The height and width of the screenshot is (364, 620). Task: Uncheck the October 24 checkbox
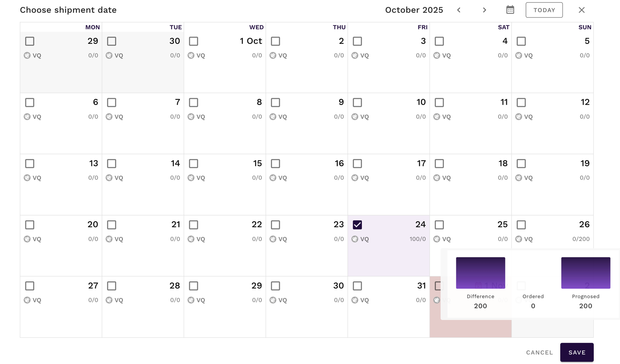pos(357,225)
